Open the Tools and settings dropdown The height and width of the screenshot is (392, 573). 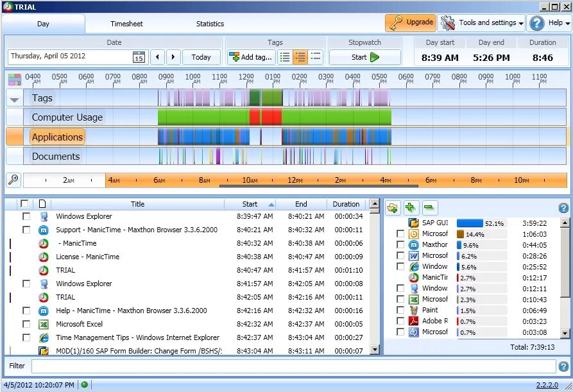click(x=481, y=23)
